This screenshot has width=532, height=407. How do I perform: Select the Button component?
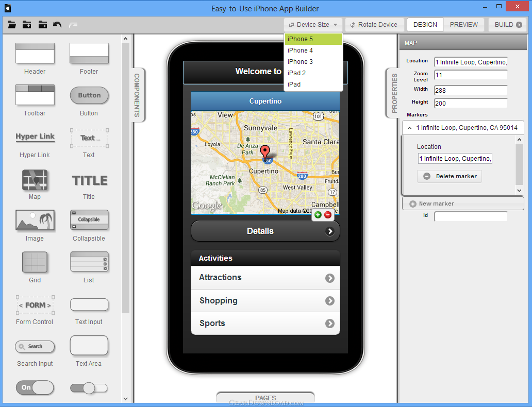(89, 100)
